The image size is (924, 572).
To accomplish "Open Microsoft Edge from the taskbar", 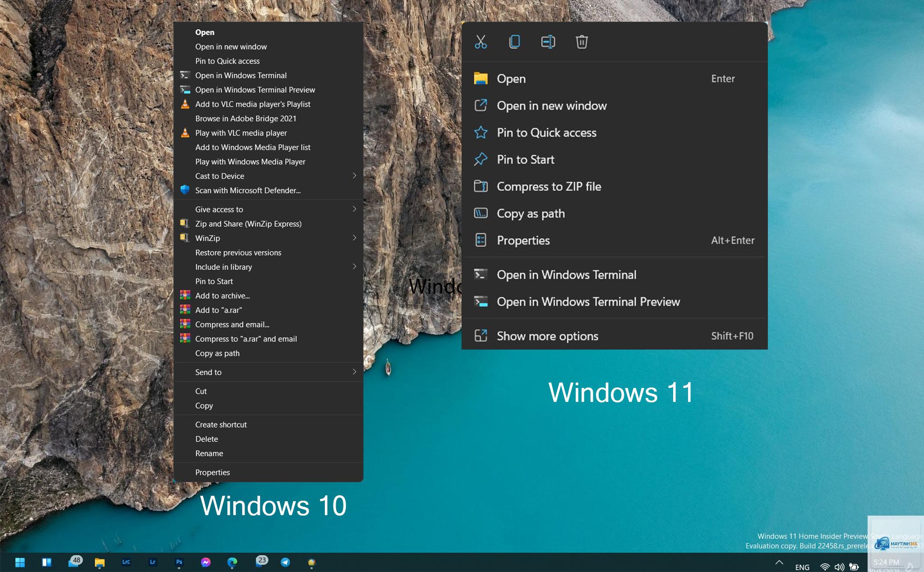I will (x=232, y=562).
